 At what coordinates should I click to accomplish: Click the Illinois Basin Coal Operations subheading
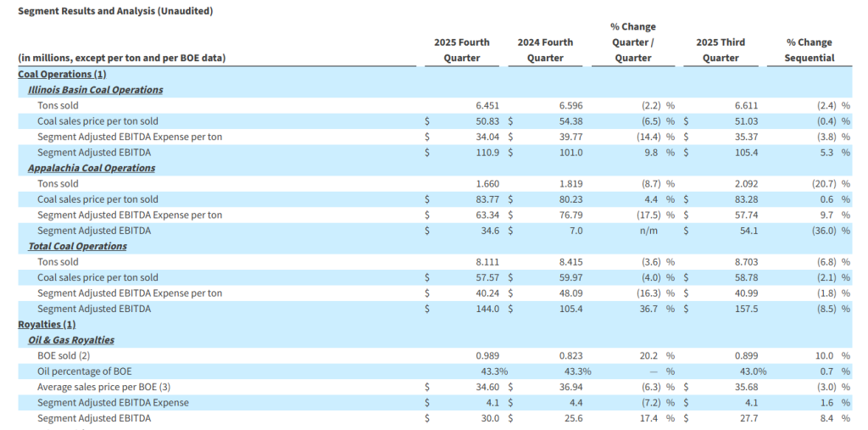tap(95, 89)
